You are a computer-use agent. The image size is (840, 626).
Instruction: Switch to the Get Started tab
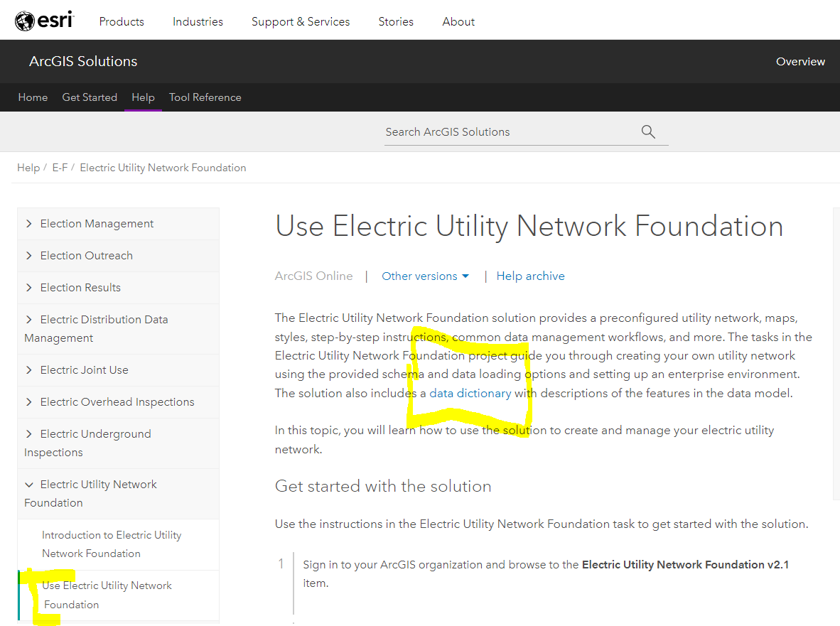(90, 97)
